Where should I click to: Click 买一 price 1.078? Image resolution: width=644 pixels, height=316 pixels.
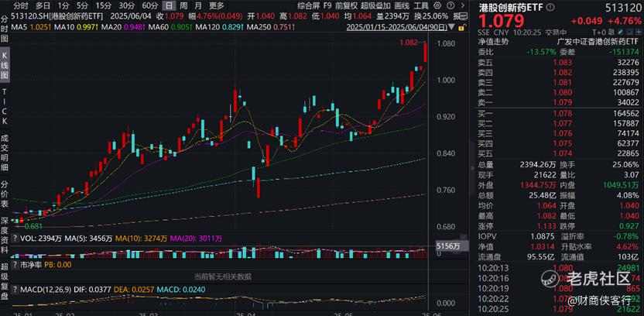563,113
